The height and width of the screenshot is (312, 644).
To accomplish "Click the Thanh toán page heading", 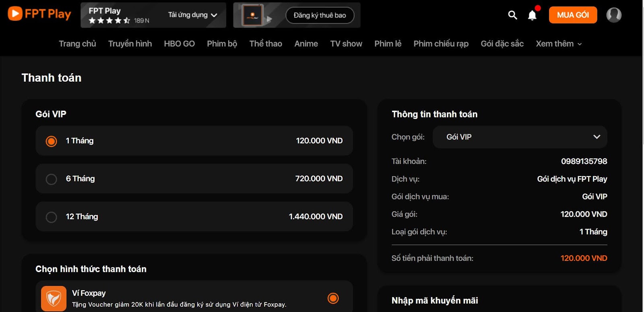I will 52,78.
